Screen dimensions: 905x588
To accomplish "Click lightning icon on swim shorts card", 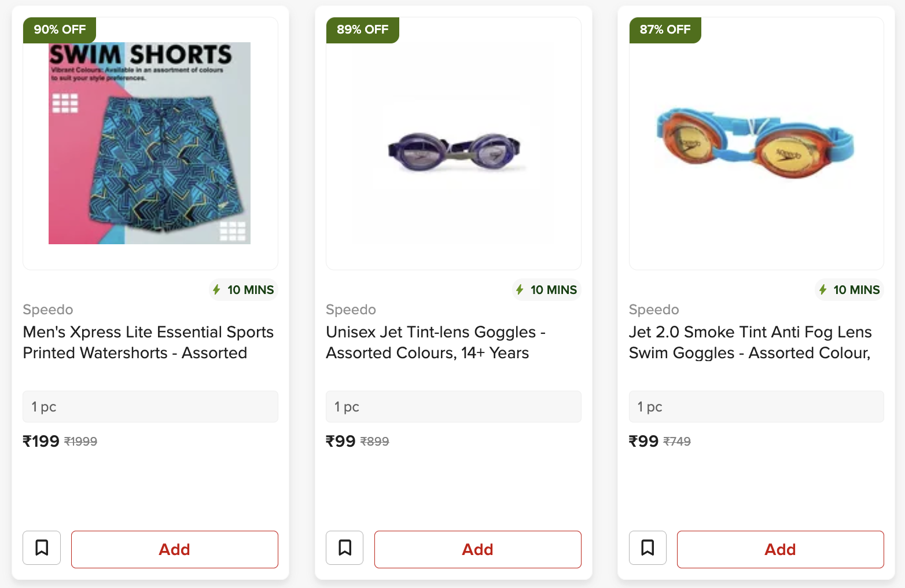I will coord(216,289).
